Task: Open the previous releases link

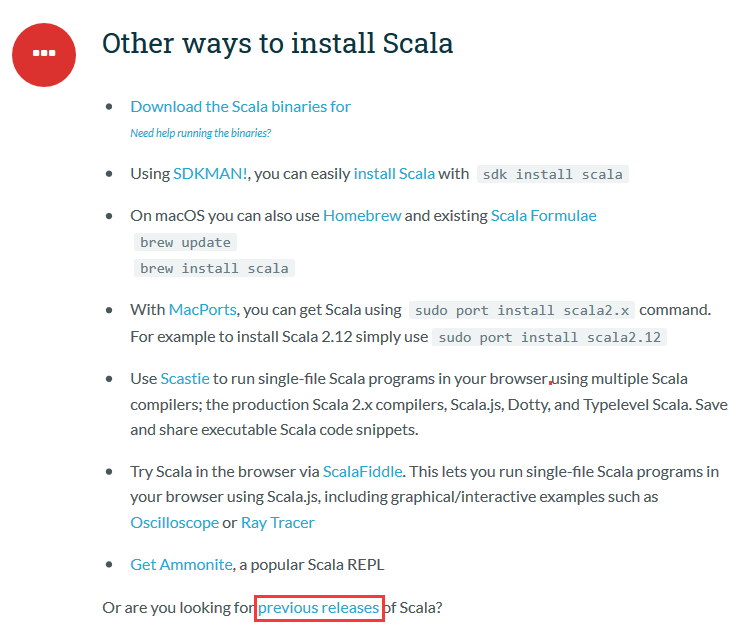Action: tap(319, 607)
